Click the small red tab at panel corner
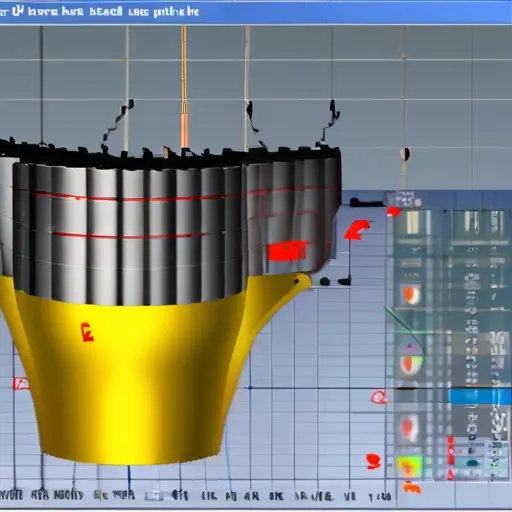Viewport: 512px width, 512px height. pyautogui.click(x=393, y=211)
